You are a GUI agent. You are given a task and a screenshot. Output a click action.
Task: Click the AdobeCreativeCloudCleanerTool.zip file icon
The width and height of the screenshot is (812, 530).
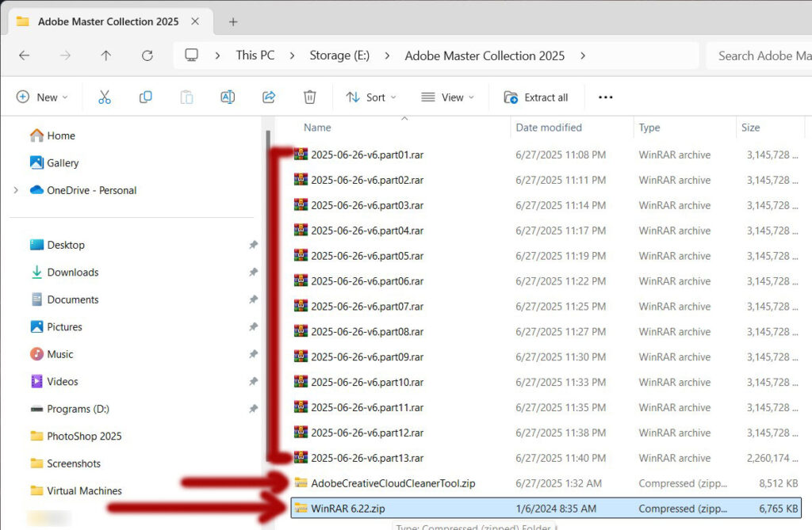click(301, 483)
